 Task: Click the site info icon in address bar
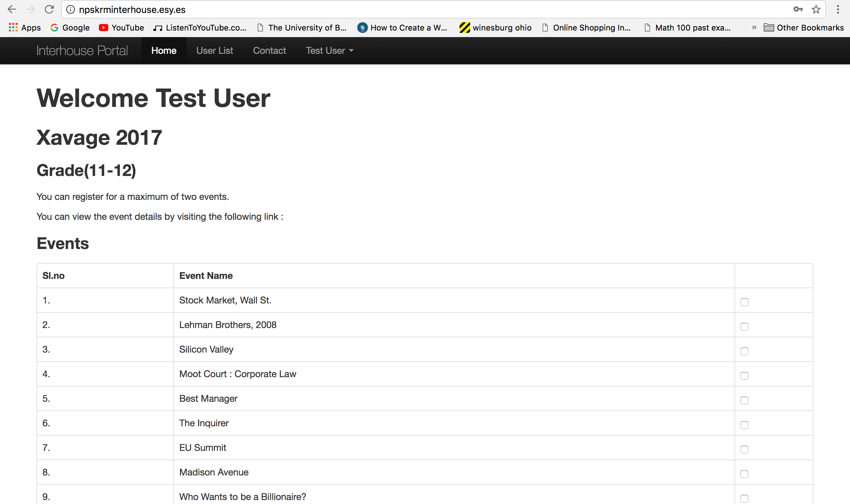click(x=70, y=10)
